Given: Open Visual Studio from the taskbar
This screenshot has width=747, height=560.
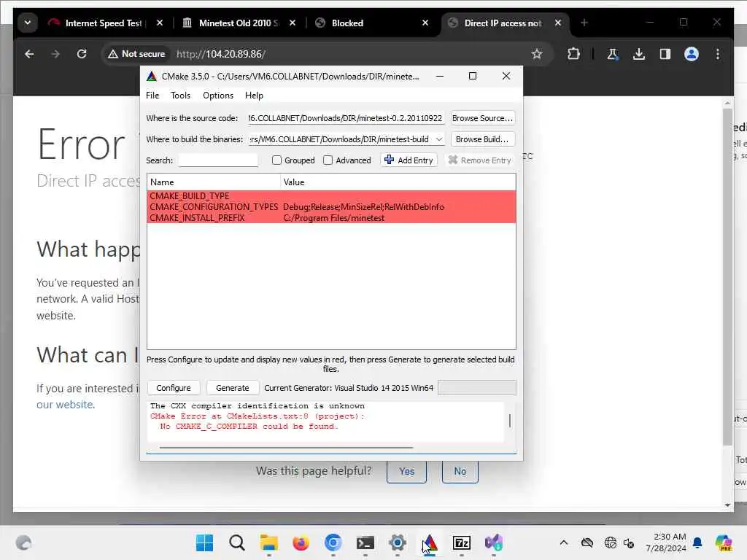Looking at the screenshot, I should (494, 542).
